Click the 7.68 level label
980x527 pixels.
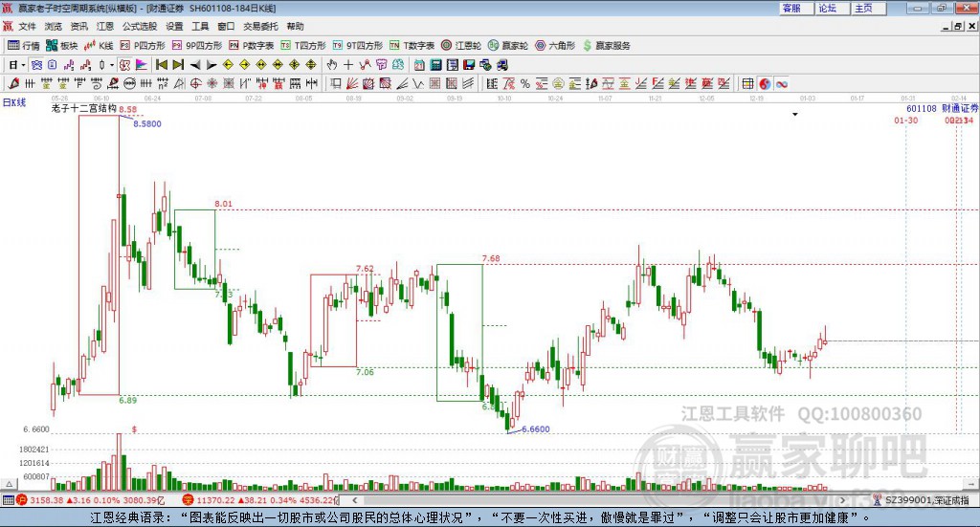[491, 258]
